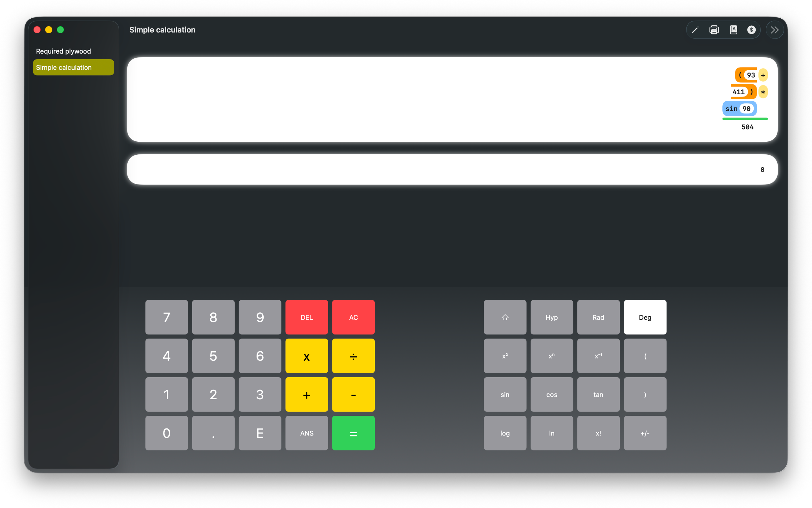Tap the DEL key
The width and height of the screenshot is (812, 508).
pos(307,317)
